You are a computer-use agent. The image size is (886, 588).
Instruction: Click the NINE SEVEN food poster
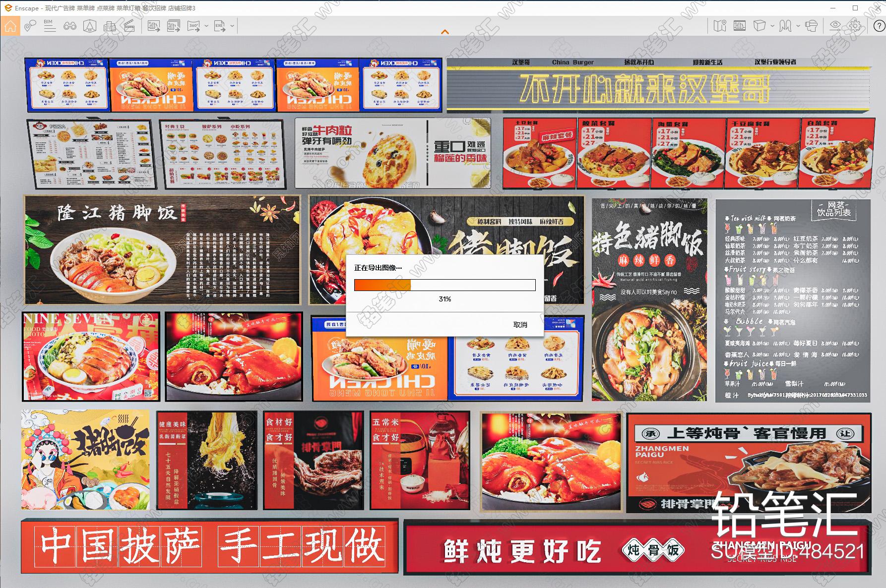[91, 356]
